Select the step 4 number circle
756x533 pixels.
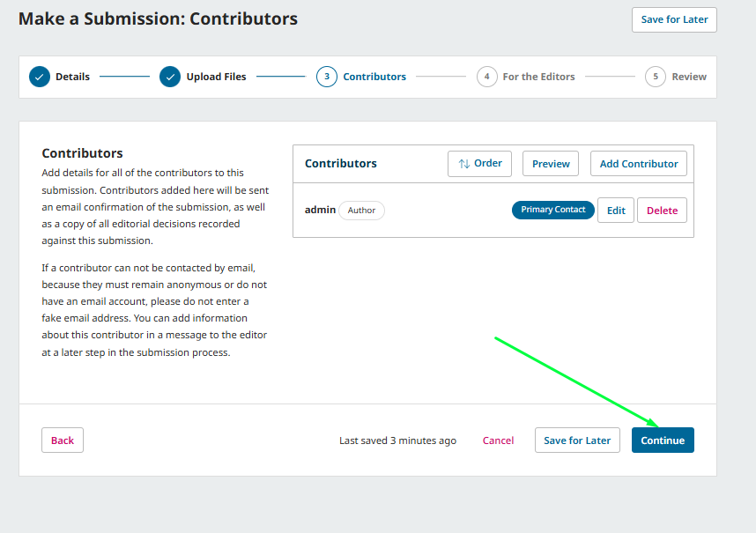point(486,77)
